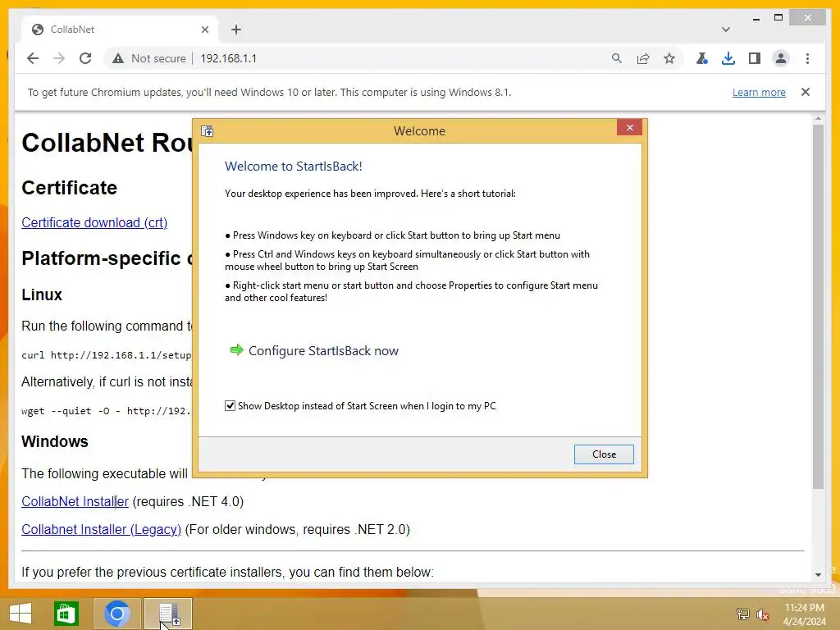Click the Close button in Welcome dialog
This screenshot has width=840, height=630.
604,454
